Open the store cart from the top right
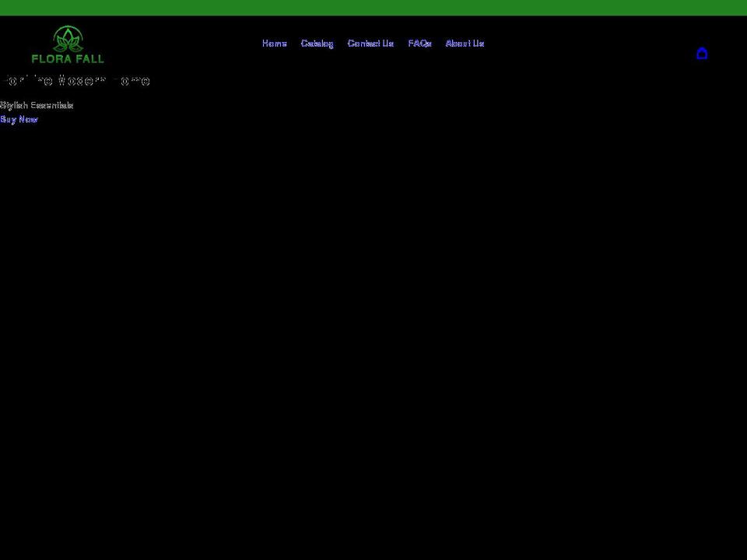 [x=703, y=54]
